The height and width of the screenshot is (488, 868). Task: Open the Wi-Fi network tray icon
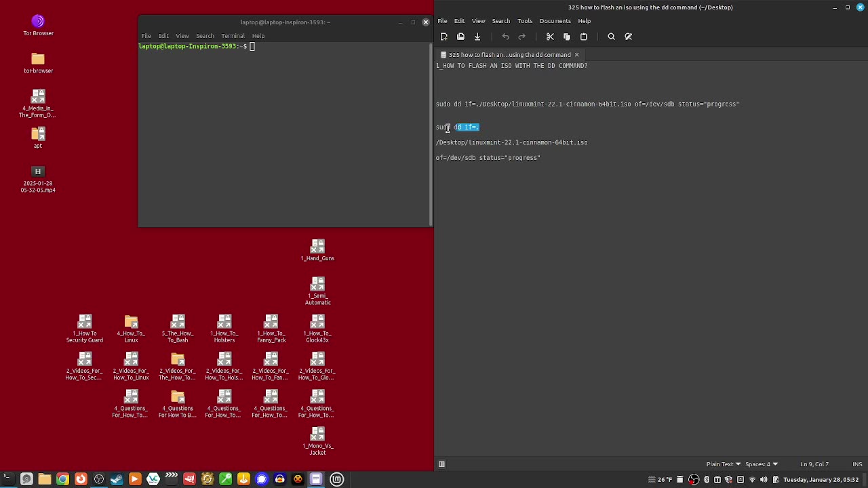click(x=752, y=480)
